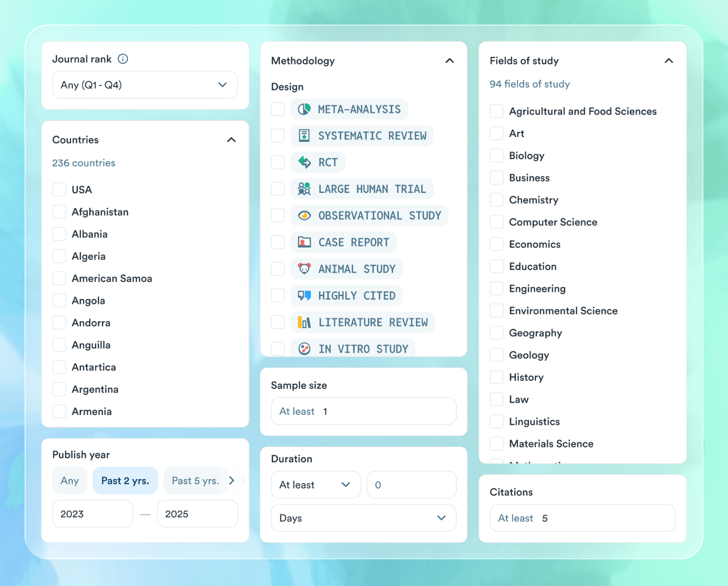Collapse the Countries section
This screenshot has height=586, width=728.
coord(231,140)
